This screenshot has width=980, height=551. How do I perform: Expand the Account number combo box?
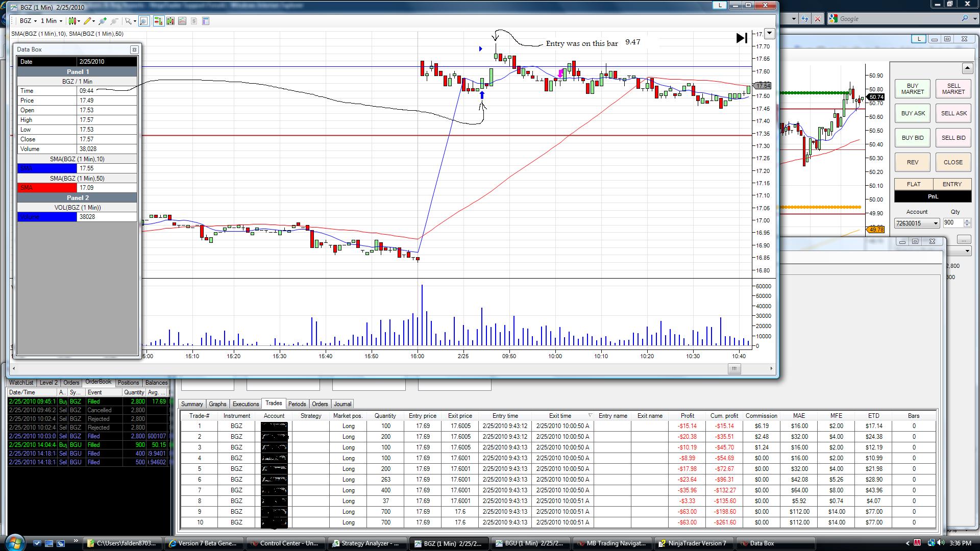[x=935, y=223]
